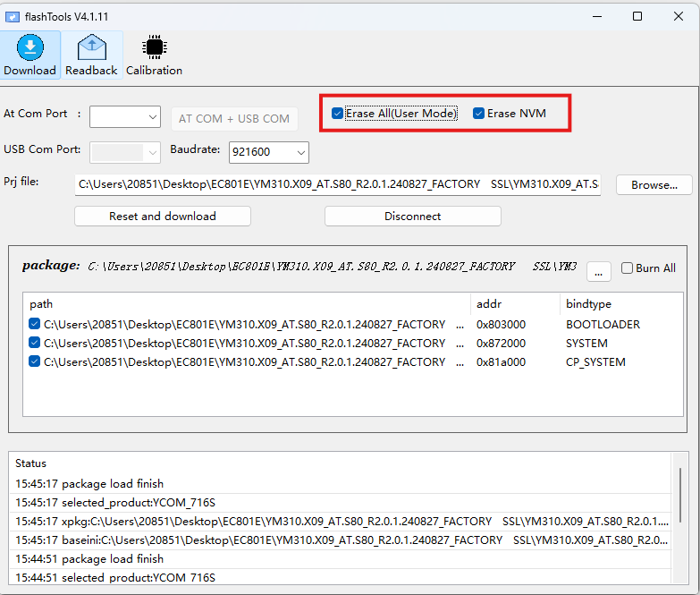The width and height of the screenshot is (700, 595).
Task: Click inside the Prj file path field
Action: click(338, 185)
